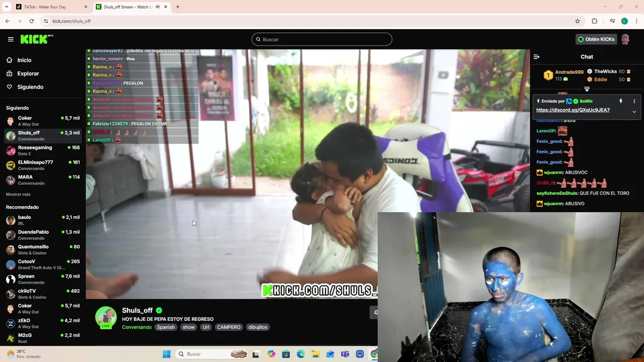Open Rosseegaming Dota 2 channel

[43, 150]
